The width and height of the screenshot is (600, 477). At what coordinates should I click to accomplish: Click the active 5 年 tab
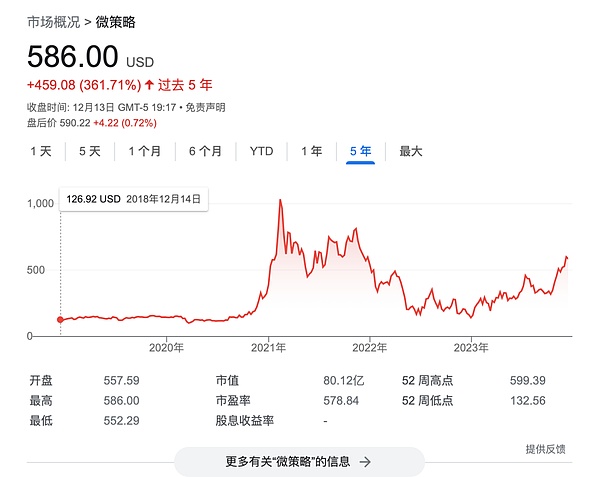(x=360, y=152)
